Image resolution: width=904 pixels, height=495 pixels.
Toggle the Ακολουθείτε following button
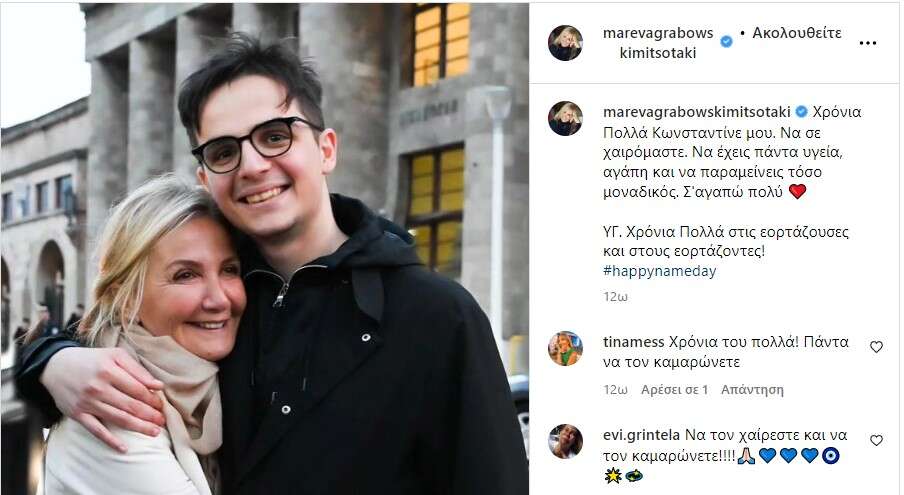click(797, 33)
